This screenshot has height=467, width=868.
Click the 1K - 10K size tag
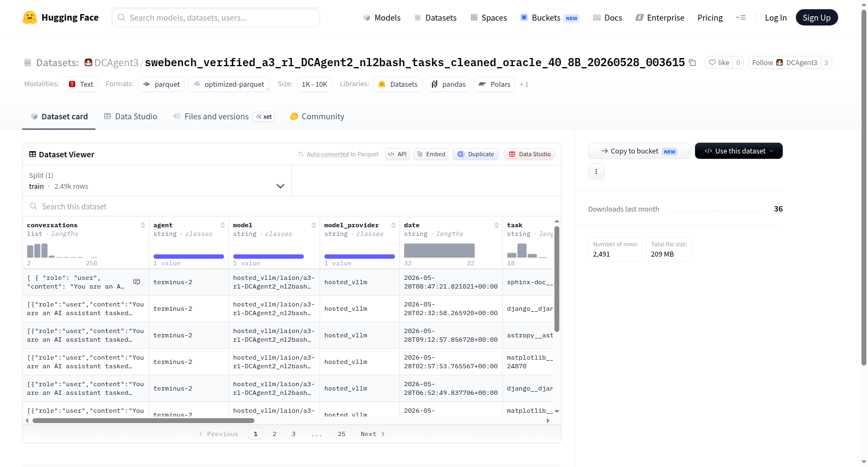(315, 84)
